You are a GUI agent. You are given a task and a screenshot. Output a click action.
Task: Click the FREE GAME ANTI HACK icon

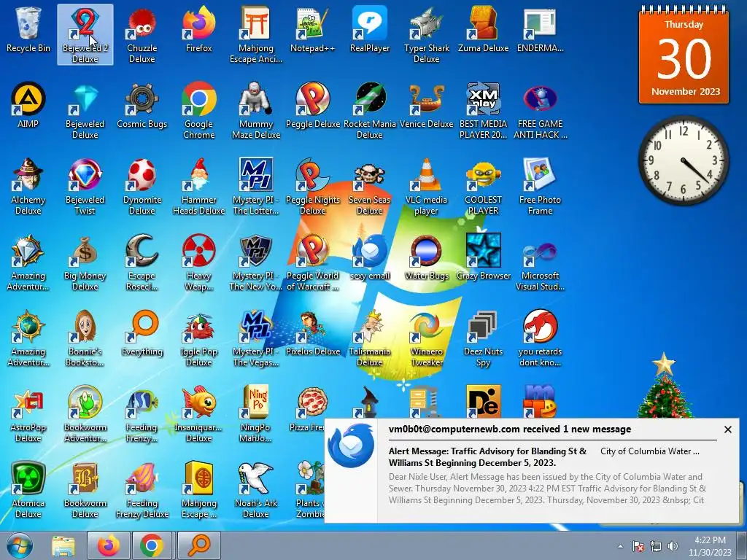coord(540,111)
